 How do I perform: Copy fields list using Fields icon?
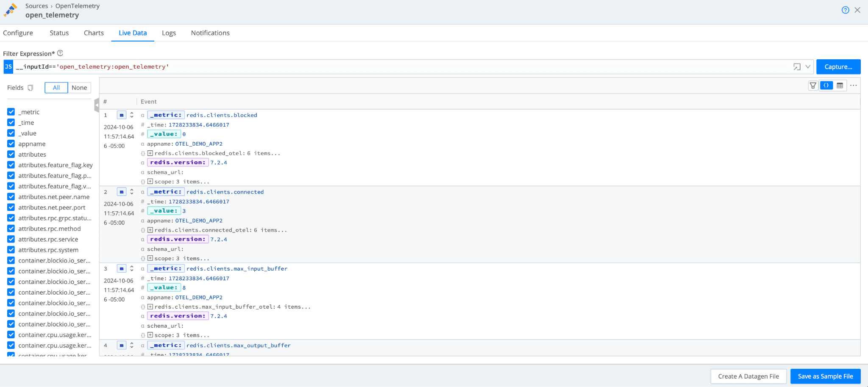(31, 88)
